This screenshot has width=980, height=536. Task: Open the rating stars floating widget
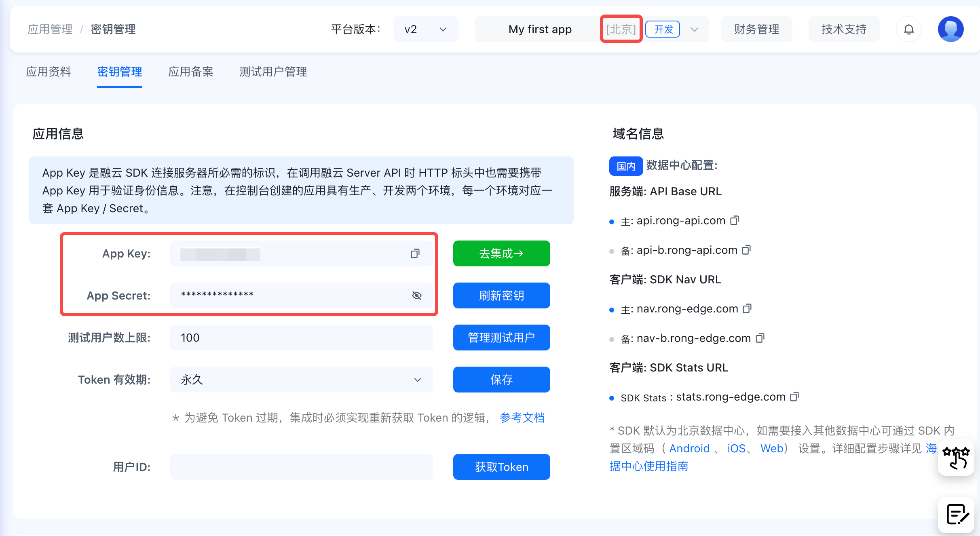956,457
